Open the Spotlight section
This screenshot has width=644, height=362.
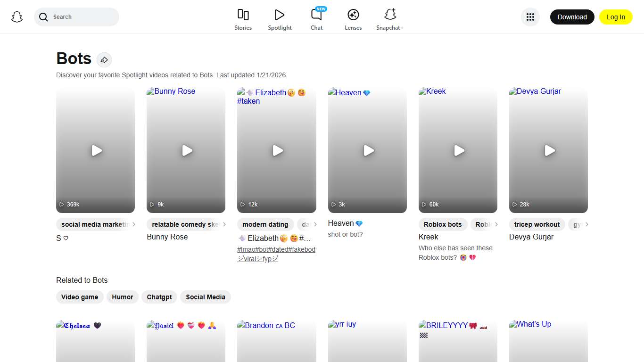pos(280,19)
